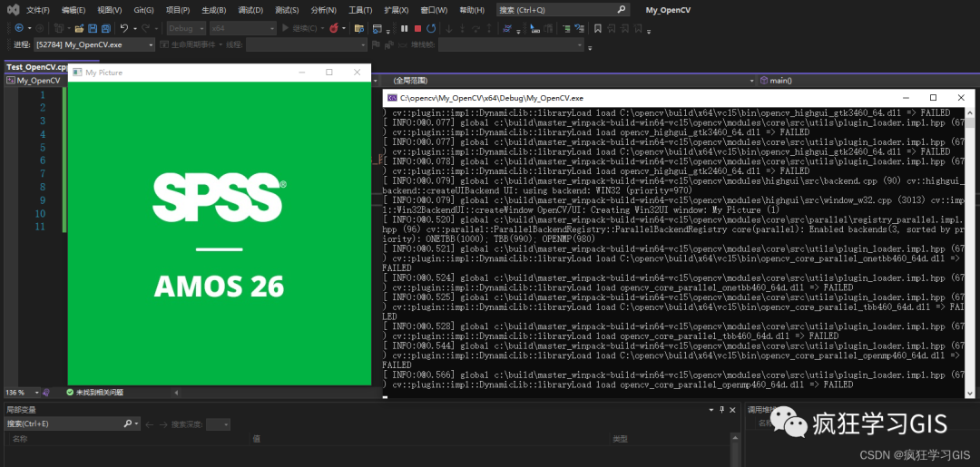Click the SPSS AMOS 26 image in My Picture

pos(220,234)
